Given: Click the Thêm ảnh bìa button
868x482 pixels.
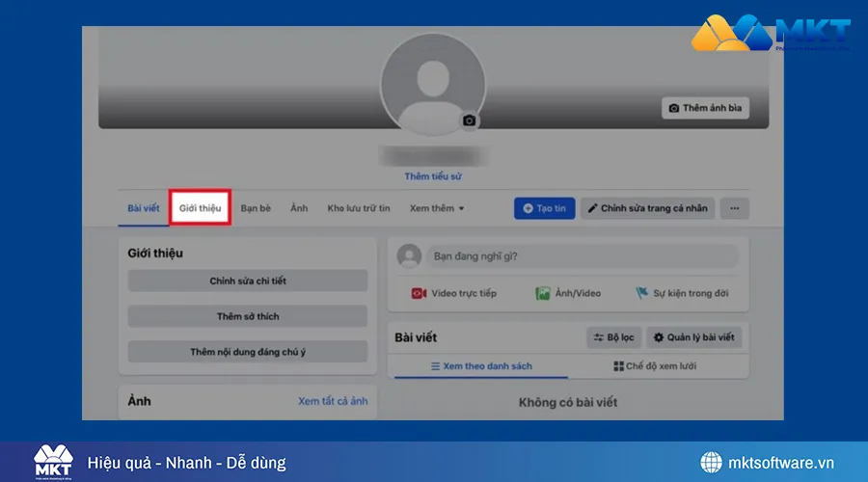Looking at the screenshot, I should [705, 108].
